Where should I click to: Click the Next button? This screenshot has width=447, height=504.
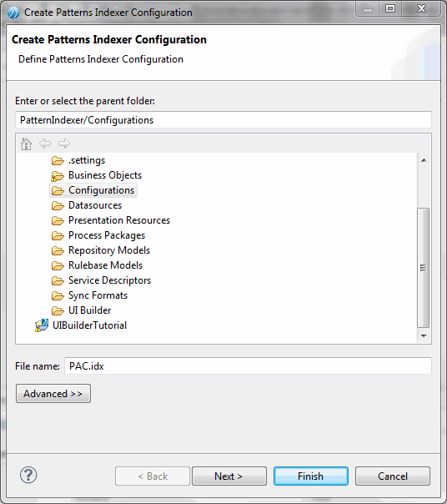tap(229, 476)
